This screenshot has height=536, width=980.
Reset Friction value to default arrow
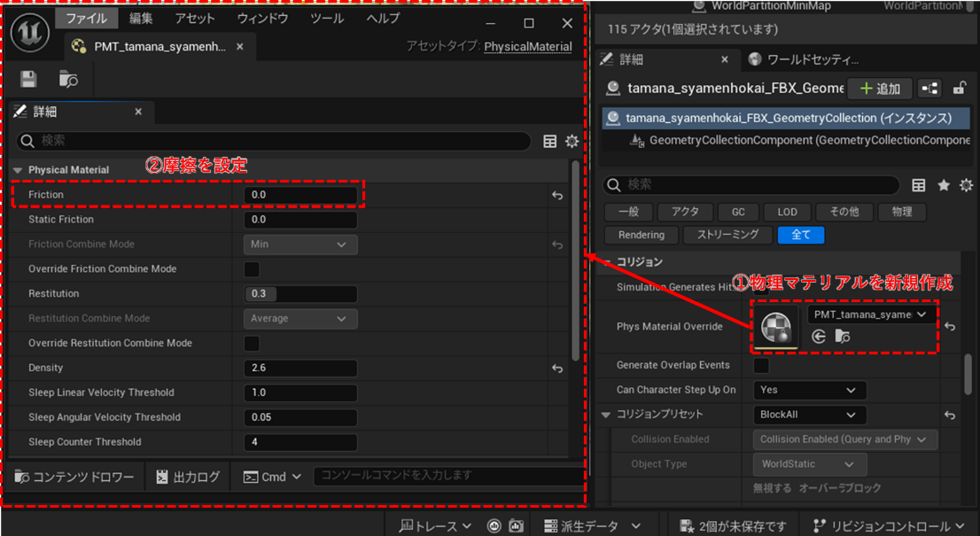[557, 195]
